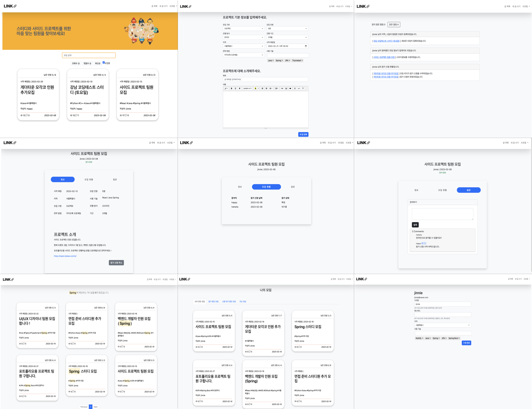
Task: Toggle underline in the post editor toolbar
Action: [235, 88]
